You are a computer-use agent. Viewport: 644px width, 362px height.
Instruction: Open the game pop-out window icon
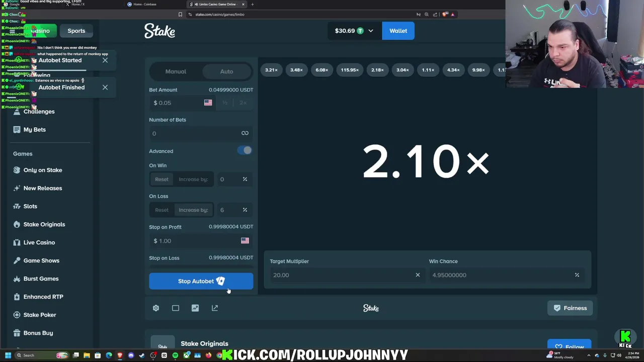point(215,308)
